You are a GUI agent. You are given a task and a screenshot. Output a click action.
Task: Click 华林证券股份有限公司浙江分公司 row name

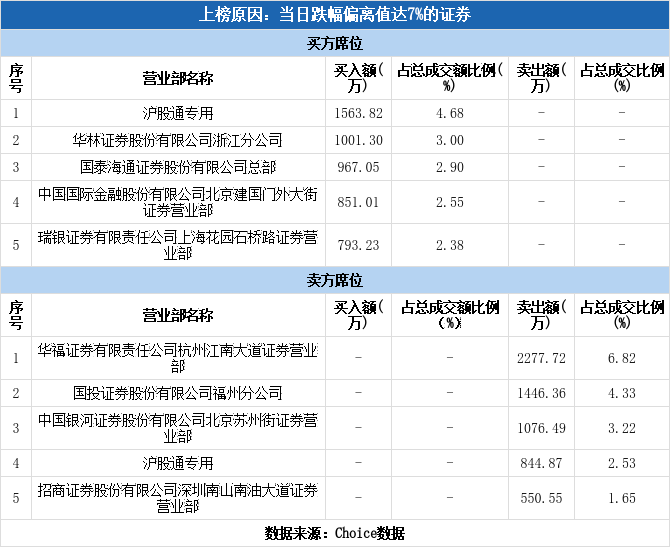point(178,140)
